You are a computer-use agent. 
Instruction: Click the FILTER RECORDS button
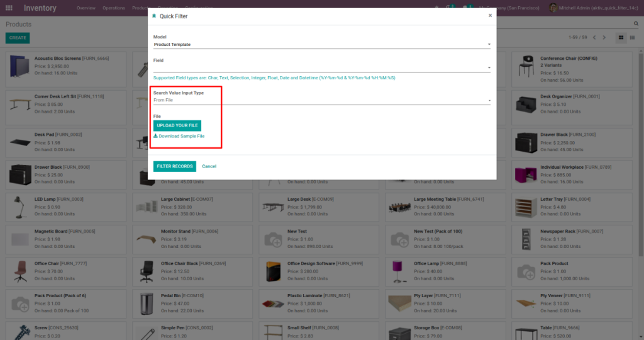[x=175, y=166]
